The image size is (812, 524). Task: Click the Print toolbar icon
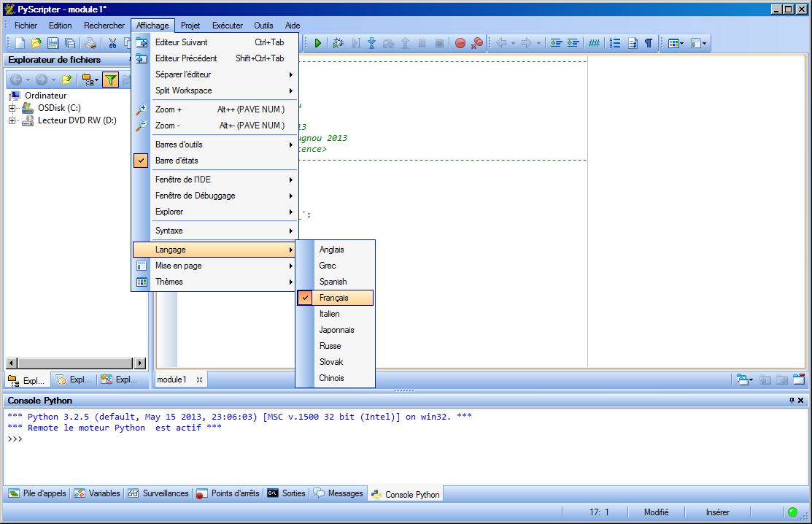90,43
